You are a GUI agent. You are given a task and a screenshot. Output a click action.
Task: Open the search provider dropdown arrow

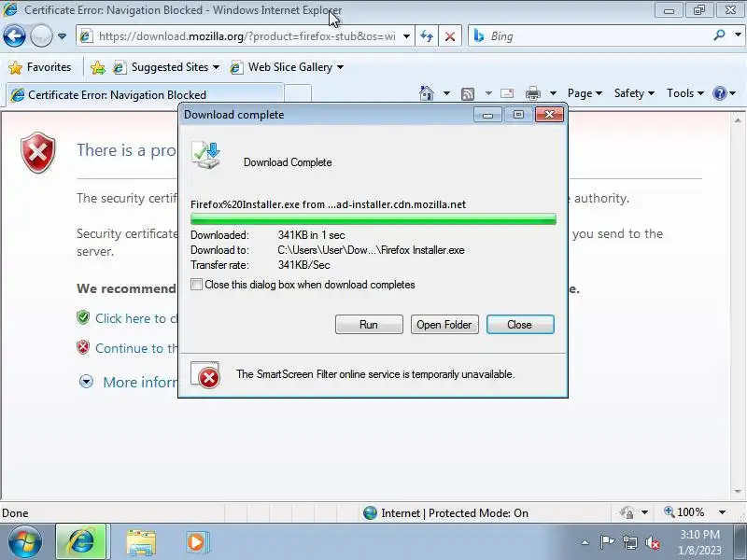[738, 35]
